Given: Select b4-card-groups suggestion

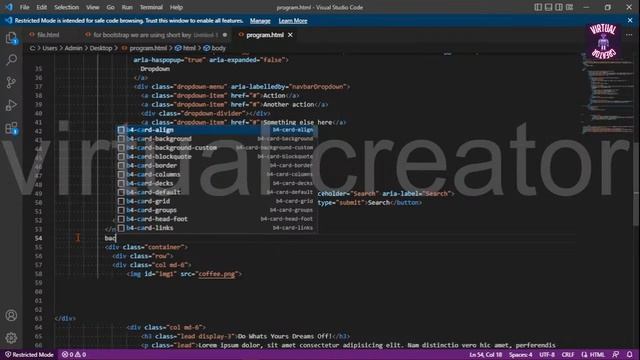Looking at the screenshot, I should coord(216,210).
